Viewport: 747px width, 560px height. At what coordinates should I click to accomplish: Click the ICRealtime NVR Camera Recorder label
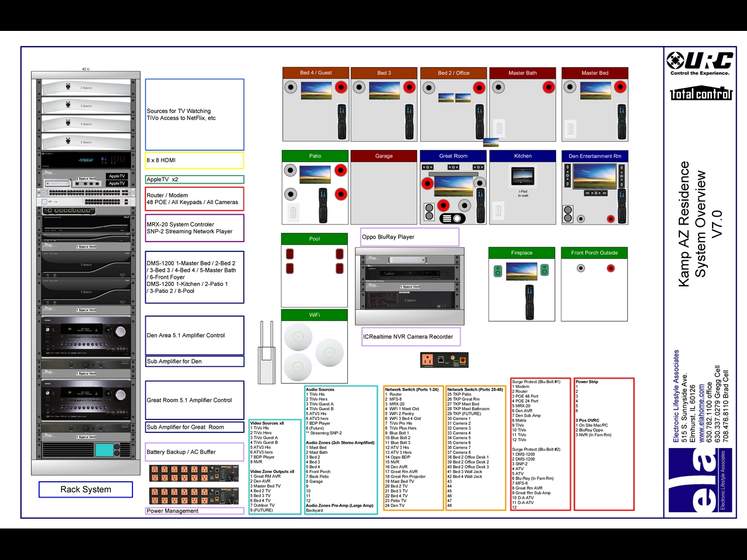[411, 337]
